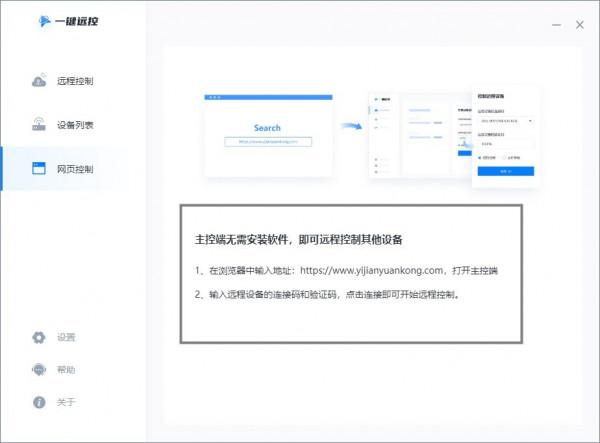Select the 网页控制 menu label

tap(75, 169)
